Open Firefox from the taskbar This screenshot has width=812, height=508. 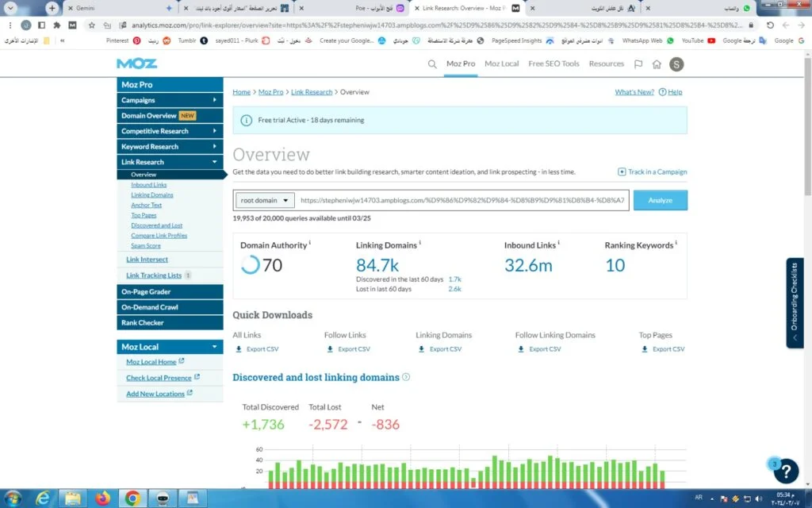pyautogui.click(x=102, y=498)
